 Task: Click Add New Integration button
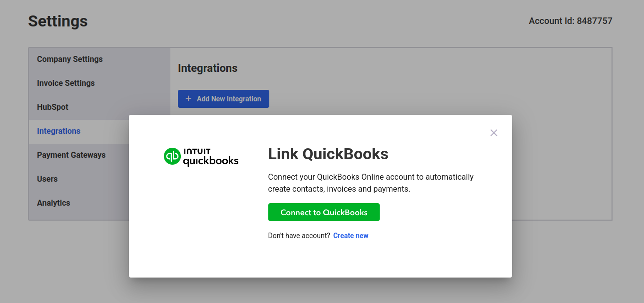pos(223,99)
